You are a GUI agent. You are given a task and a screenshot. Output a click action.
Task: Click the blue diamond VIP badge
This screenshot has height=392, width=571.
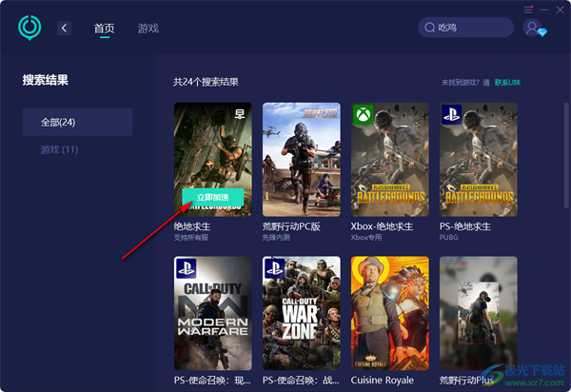tap(542, 32)
